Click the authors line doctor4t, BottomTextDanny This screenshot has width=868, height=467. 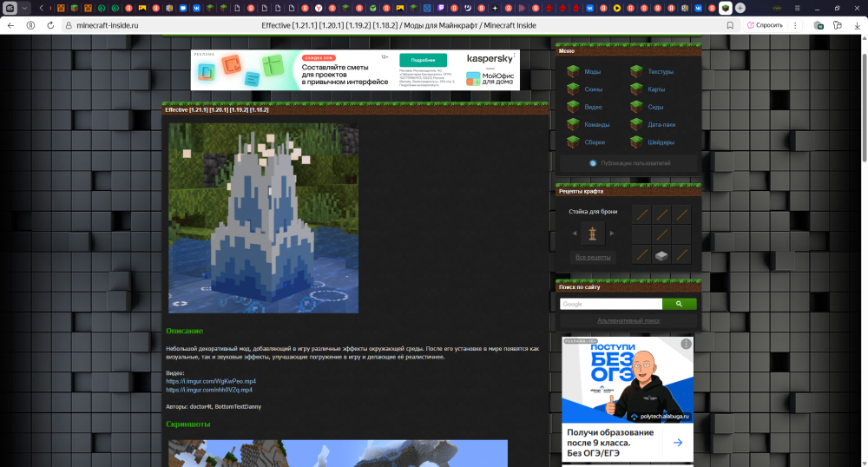tap(214, 407)
